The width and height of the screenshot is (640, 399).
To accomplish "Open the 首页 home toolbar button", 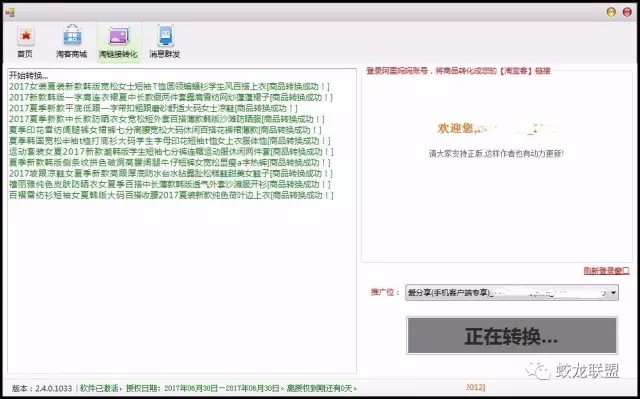I will tap(25, 42).
